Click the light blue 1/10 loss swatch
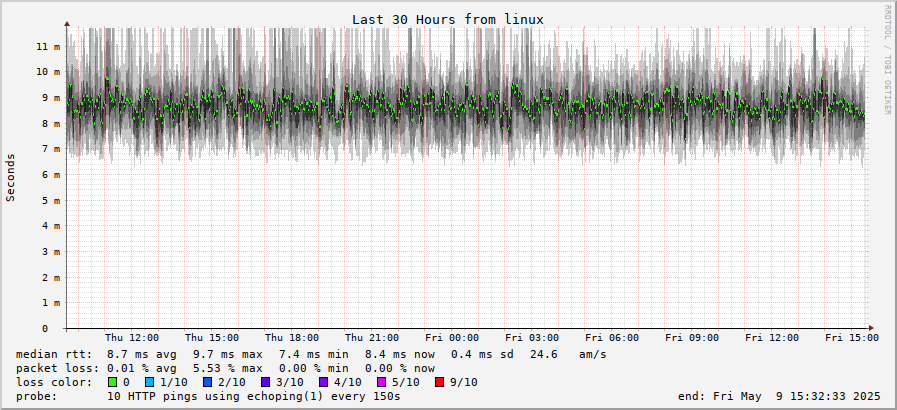 [x=150, y=382]
